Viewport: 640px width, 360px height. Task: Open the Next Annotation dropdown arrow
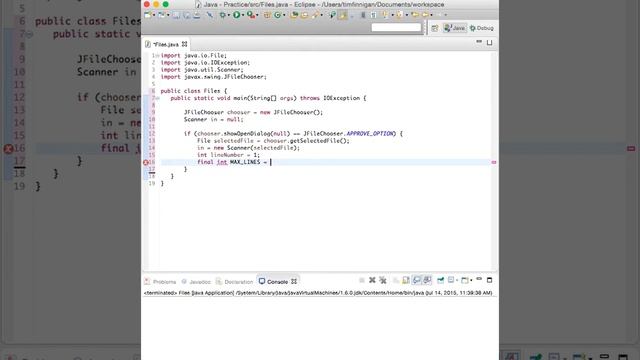[392, 15]
